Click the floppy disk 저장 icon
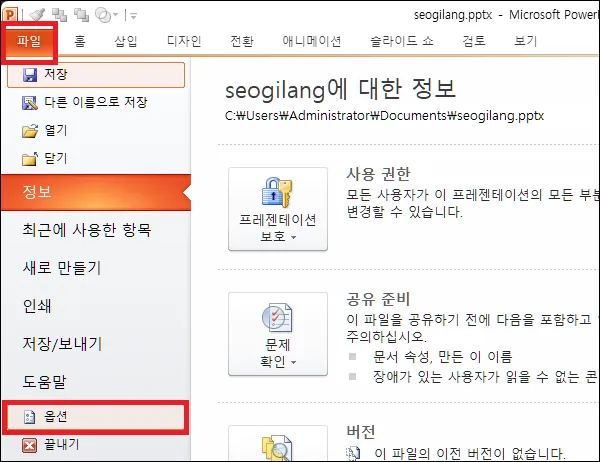600x462 pixels. (30, 75)
